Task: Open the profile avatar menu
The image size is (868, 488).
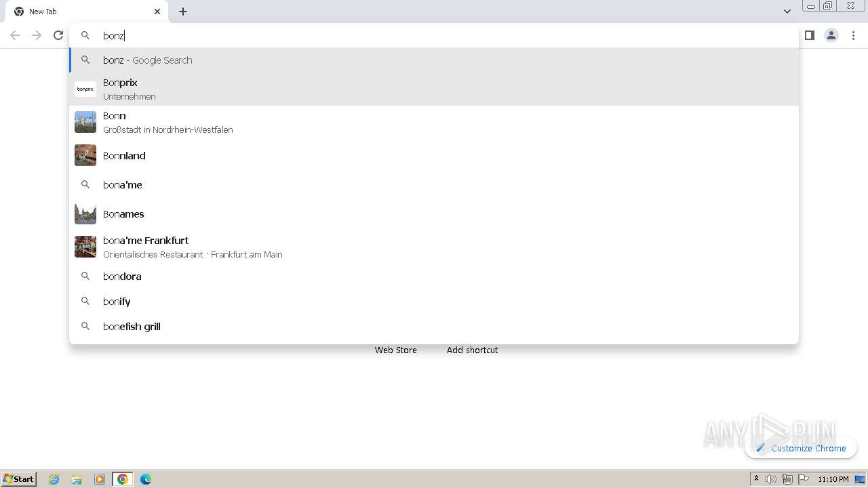Action: click(x=831, y=35)
